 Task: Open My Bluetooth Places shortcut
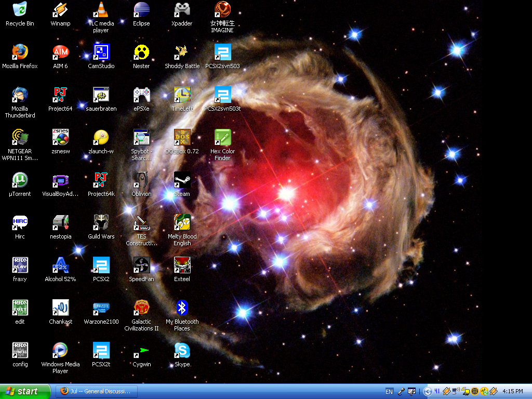[182, 308]
